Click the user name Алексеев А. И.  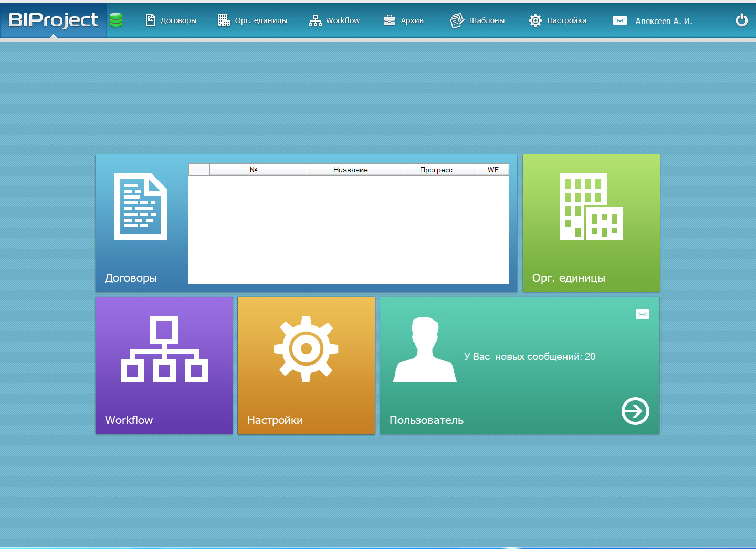click(664, 21)
